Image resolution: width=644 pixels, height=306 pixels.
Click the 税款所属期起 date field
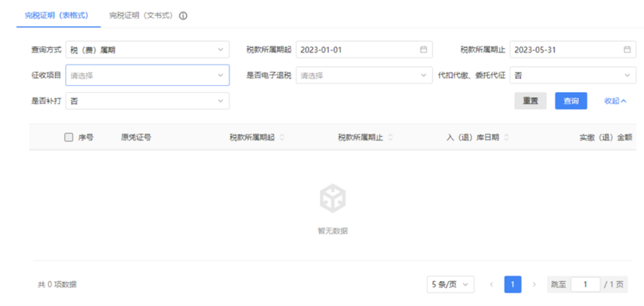pyautogui.click(x=364, y=49)
